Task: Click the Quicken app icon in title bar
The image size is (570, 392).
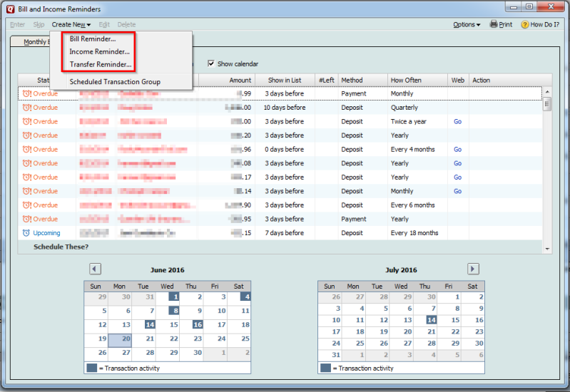Action: tap(10, 9)
